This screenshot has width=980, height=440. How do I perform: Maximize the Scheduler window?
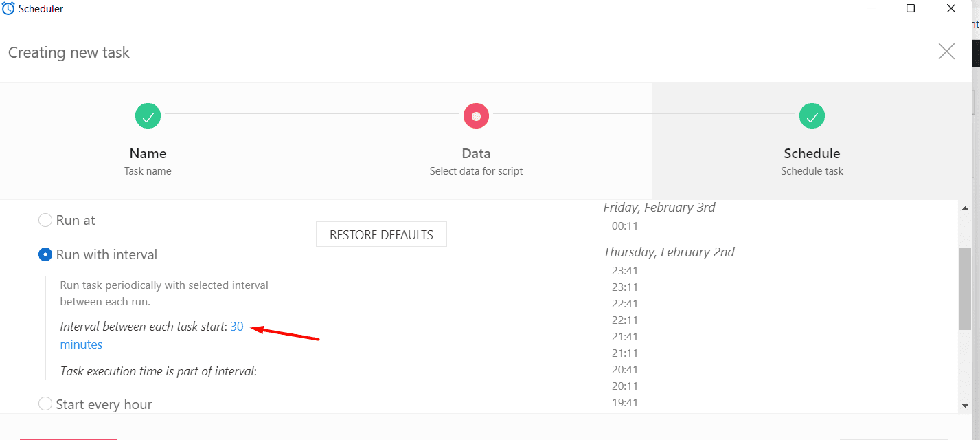pyautogui.click(x=911, y=8)
